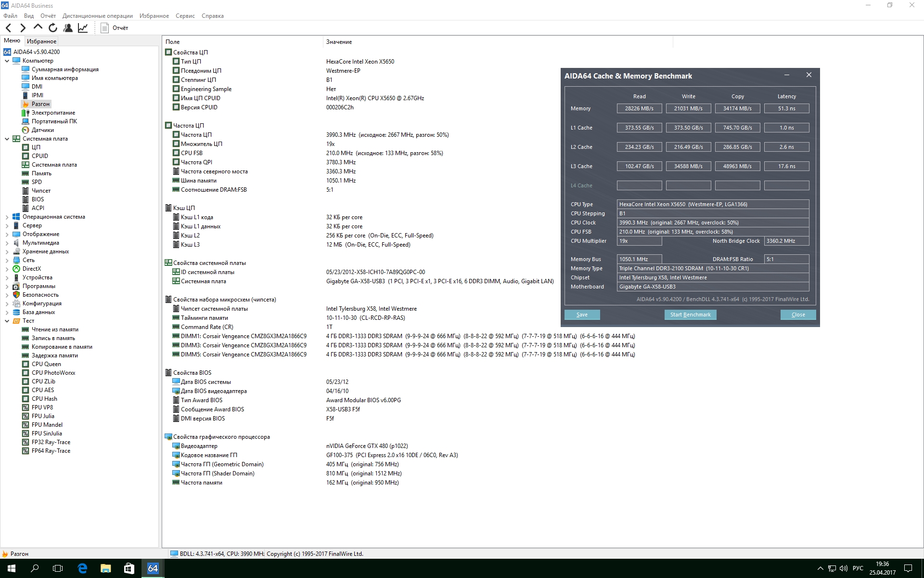Click Close button in benchmark dialog
This screenshot has height=578, width=924.
point(798,315)
